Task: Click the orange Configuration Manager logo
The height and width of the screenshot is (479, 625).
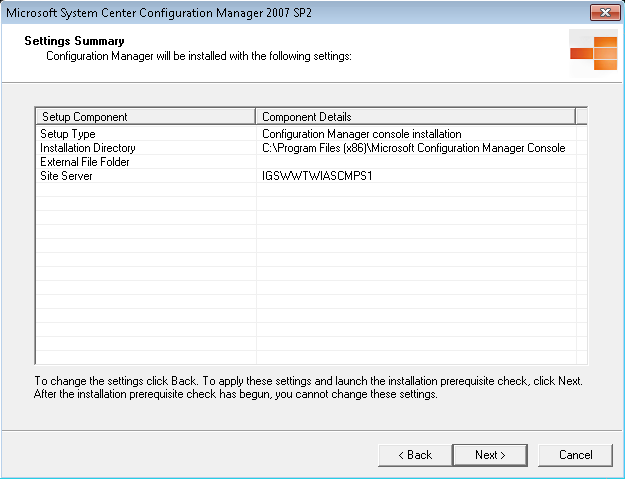Action: point(594,53)
